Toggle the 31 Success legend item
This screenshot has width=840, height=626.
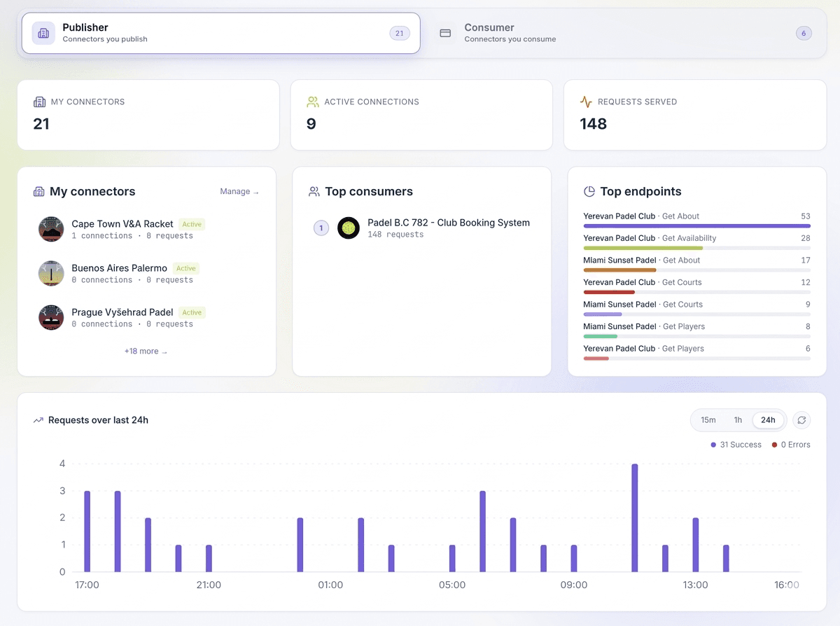736,445
